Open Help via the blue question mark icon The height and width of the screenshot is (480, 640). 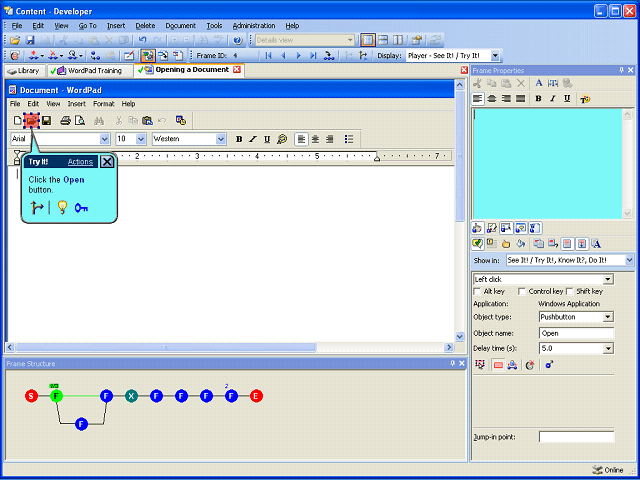(238, 40)
